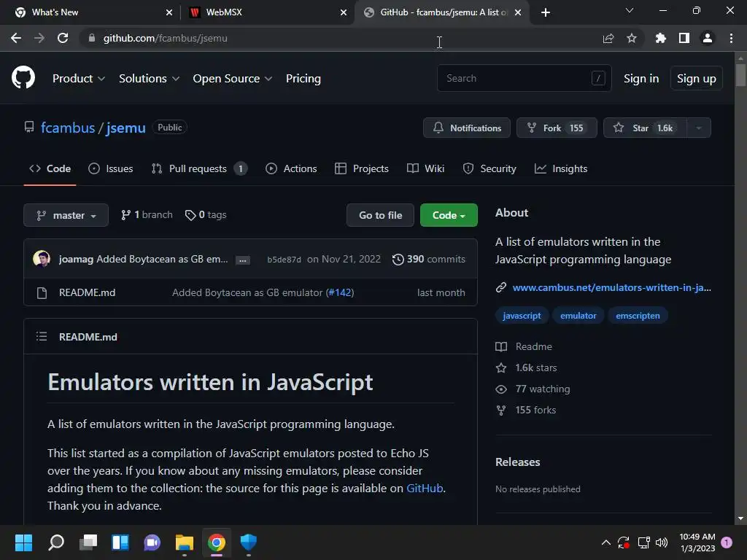The image size is (747, 560).
Task: Expand the Solutions menu
Action: [149, 79]
